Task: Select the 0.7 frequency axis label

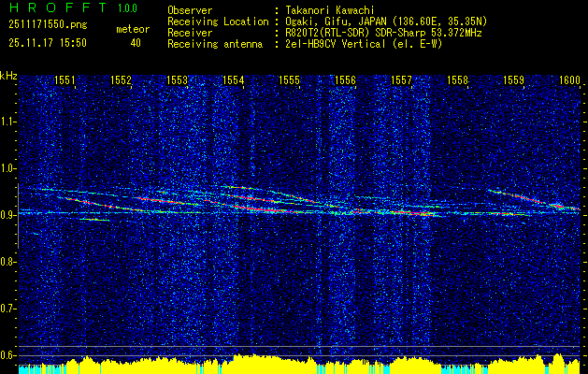Action: (x=8, y=308)
